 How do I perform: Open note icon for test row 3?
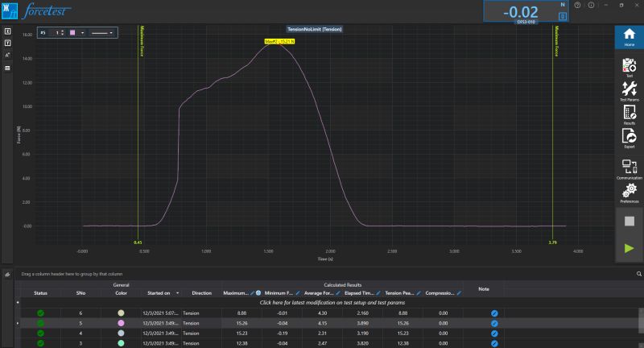494,343
